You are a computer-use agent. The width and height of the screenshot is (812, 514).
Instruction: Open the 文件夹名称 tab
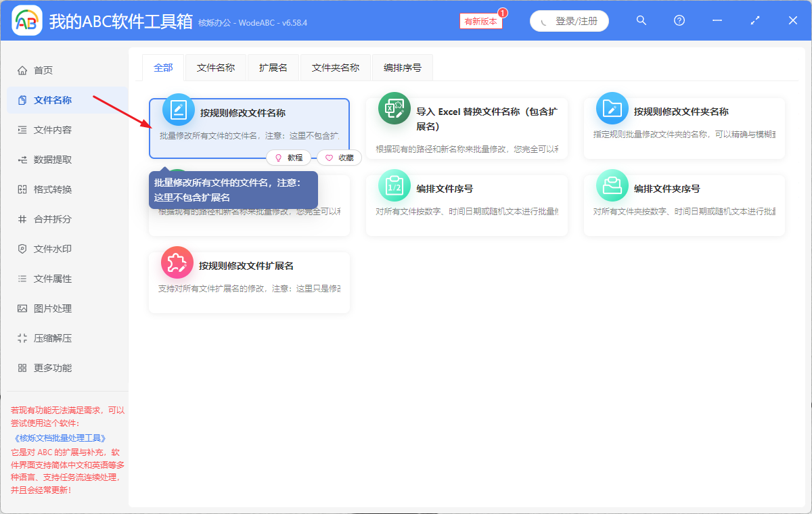(x=335, y=67)
